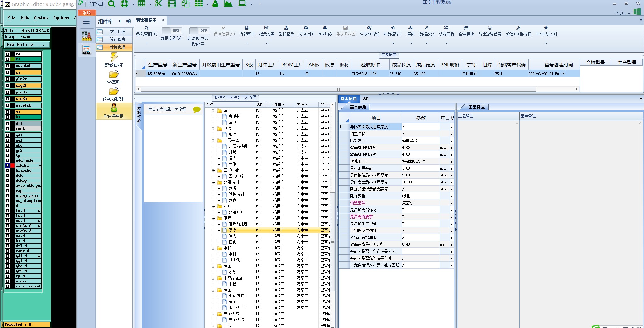This screenshot has width=644, height=328.
Task: Click 数据对比 compare button
Action: (427, 31)
